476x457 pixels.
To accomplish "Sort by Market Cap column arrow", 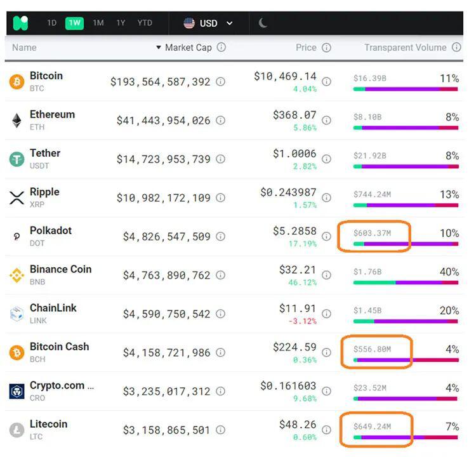I will 159,48.
